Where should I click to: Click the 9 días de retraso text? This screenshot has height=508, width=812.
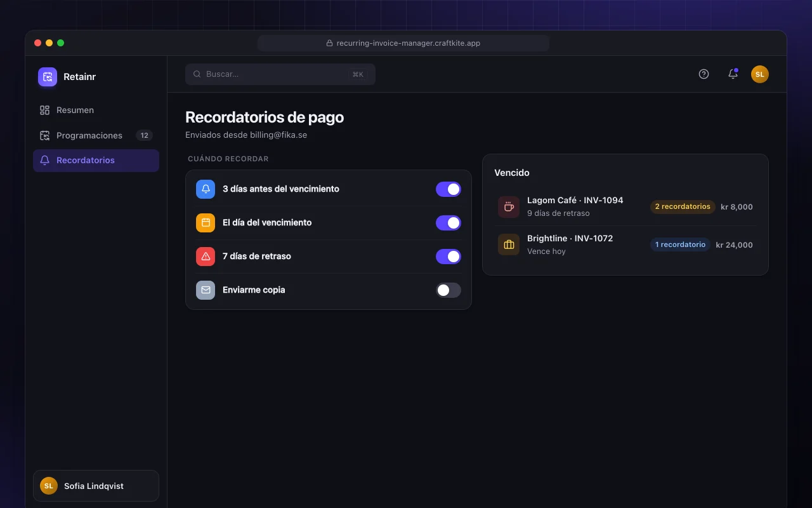click(558, 213)
